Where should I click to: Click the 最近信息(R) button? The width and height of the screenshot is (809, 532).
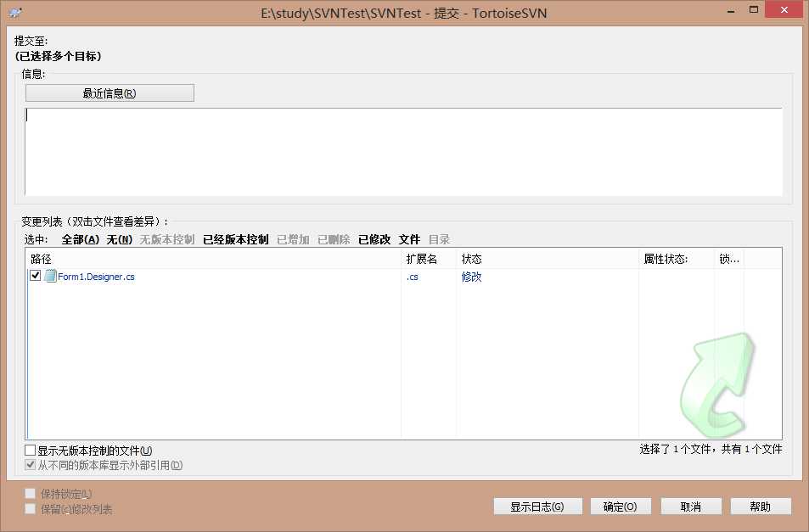[x=109, y=92]
